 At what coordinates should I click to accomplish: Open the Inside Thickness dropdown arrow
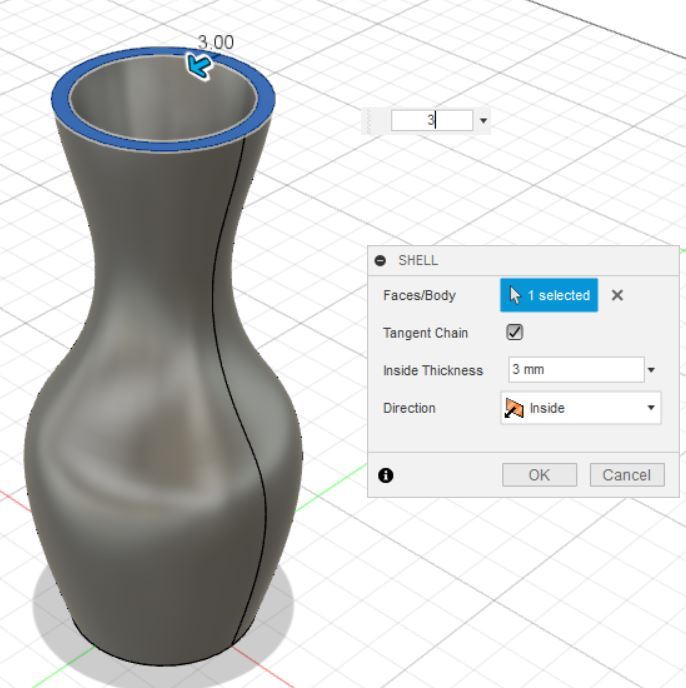click(651, 370)
